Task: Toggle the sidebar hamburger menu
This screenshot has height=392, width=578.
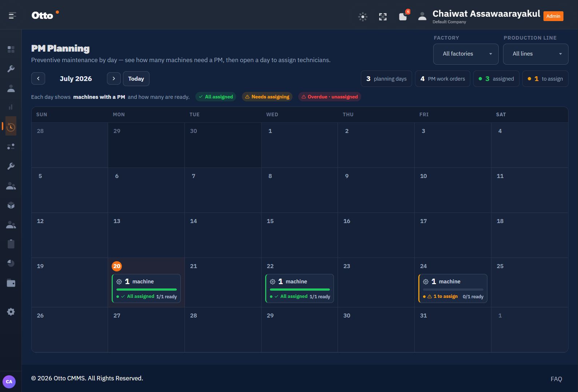Action: coord(12,15)
